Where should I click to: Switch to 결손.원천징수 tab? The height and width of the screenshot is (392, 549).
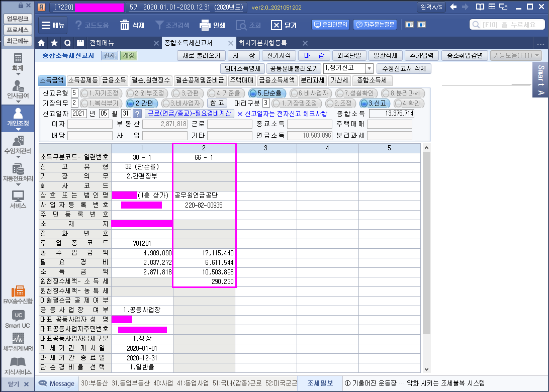click(x=150, y=80)
